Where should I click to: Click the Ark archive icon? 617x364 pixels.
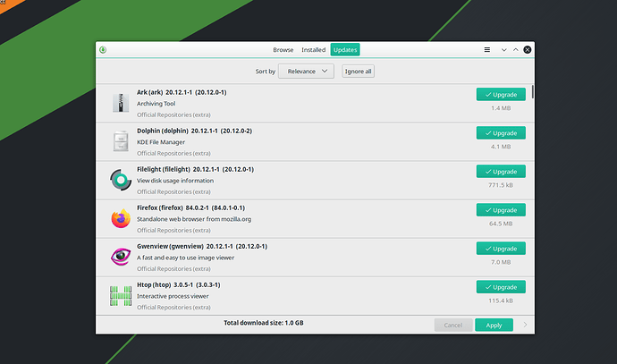[x=121, y=103]
